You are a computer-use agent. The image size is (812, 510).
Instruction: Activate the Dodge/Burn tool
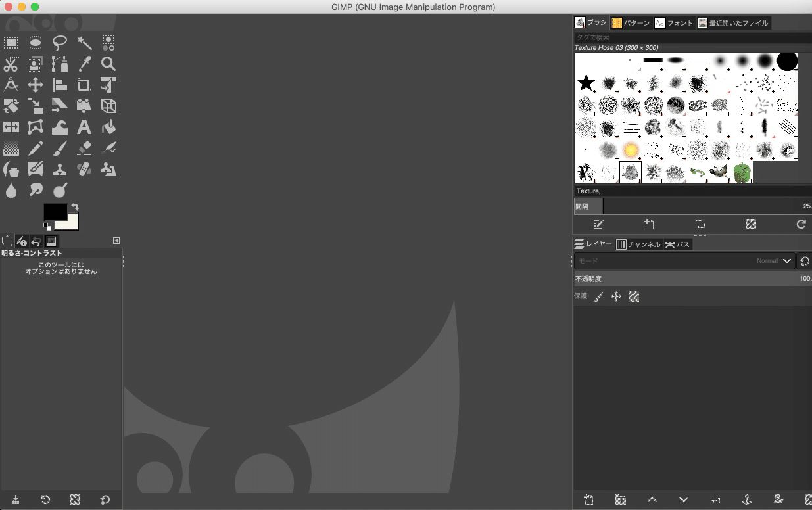pos(60,190)
